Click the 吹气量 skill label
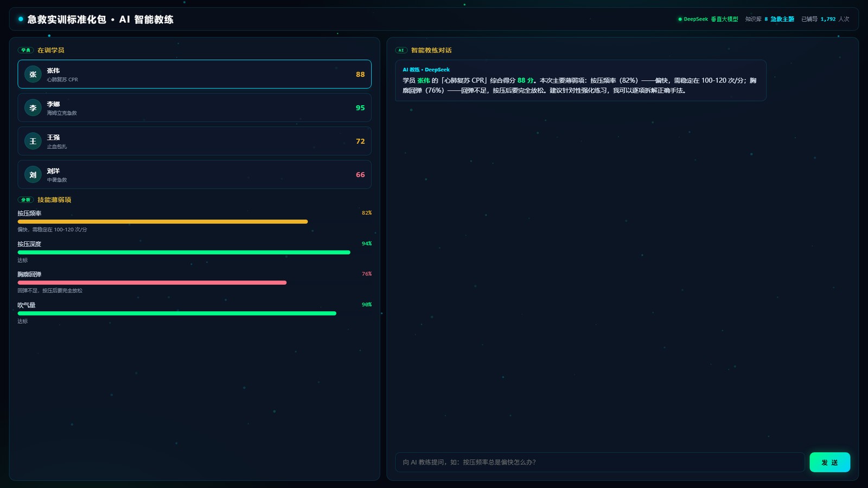This screenshot has width=868, height=488. point(26,305)
